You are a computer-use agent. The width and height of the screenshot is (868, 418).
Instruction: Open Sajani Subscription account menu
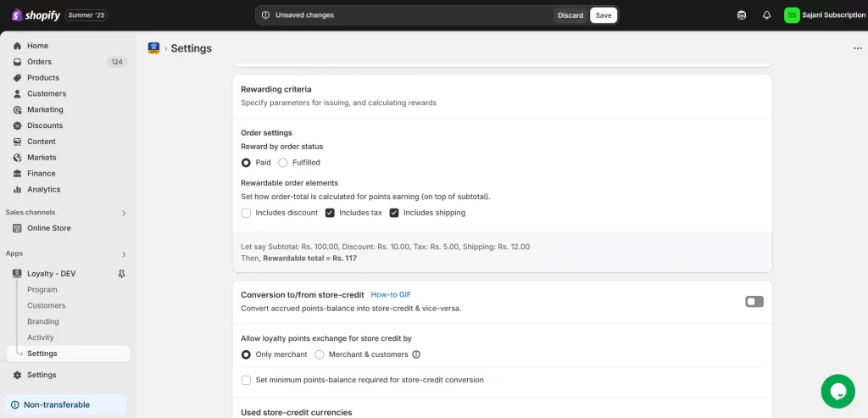[x=825, y=15]
